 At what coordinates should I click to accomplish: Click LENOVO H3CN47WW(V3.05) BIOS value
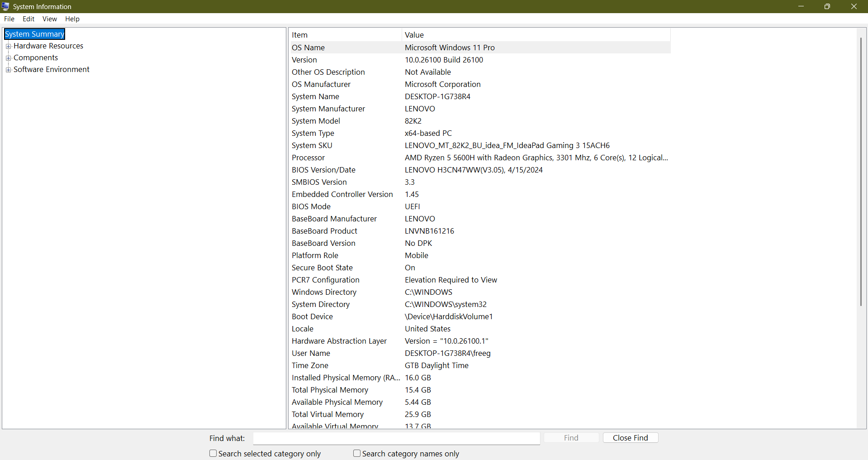[474, 170]
